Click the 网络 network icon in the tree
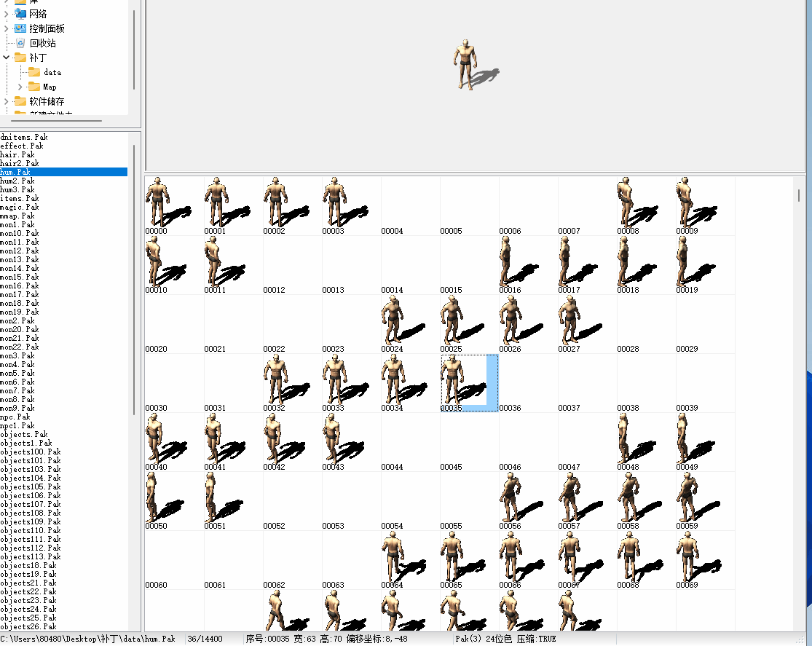 (20, 13)
